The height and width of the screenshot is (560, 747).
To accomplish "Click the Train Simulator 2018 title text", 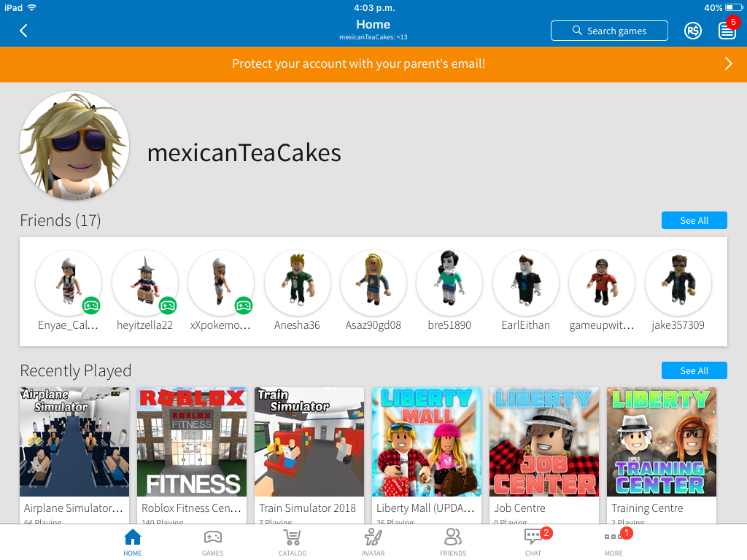I will (307, 508).
